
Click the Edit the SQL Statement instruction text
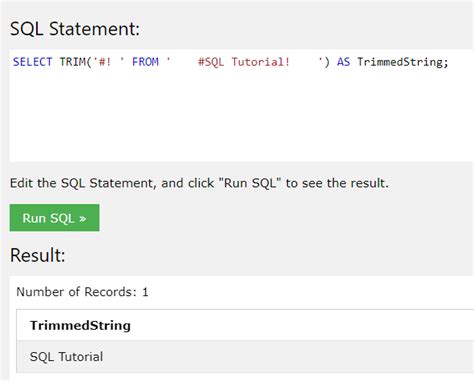pos(199,183)
